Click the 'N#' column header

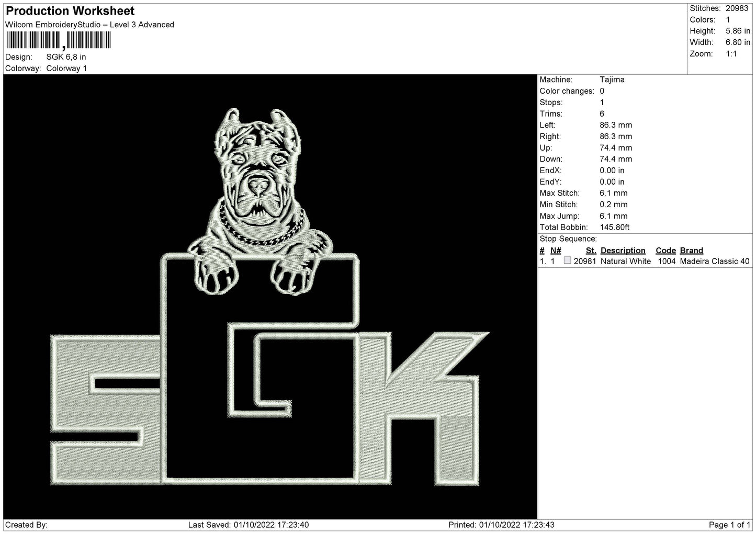(556, 251)
